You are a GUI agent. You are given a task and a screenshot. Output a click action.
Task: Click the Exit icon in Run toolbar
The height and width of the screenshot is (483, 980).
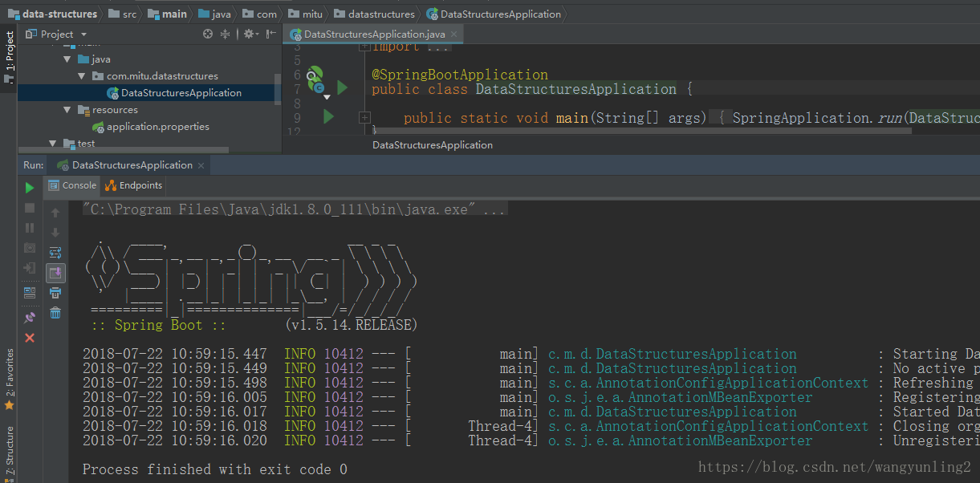30,268
